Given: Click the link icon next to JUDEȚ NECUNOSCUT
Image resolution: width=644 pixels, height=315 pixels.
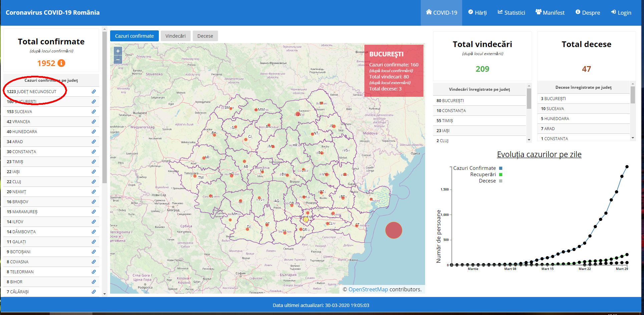Looking at the screenshot, I should [94, 92].
